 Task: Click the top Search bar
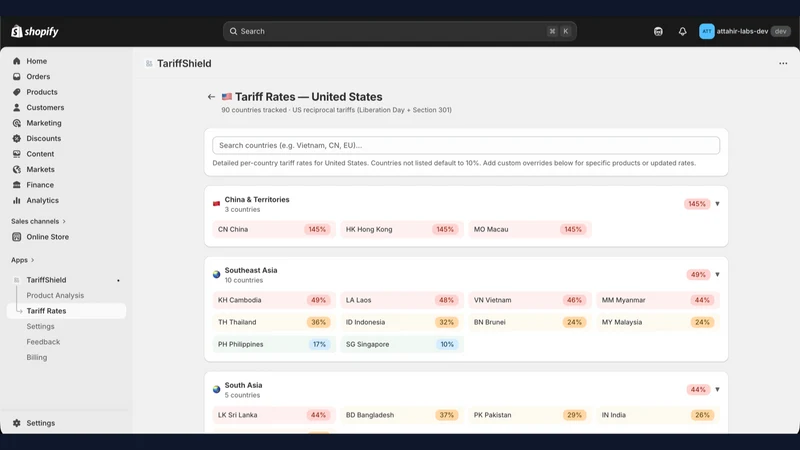coord(399,31)
